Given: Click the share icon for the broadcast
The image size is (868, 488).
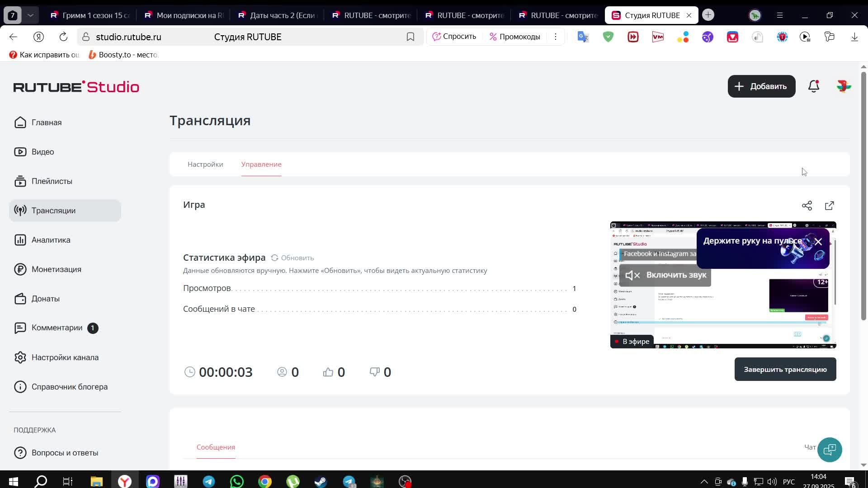Looking at the screenshot, I should (807, 206).
